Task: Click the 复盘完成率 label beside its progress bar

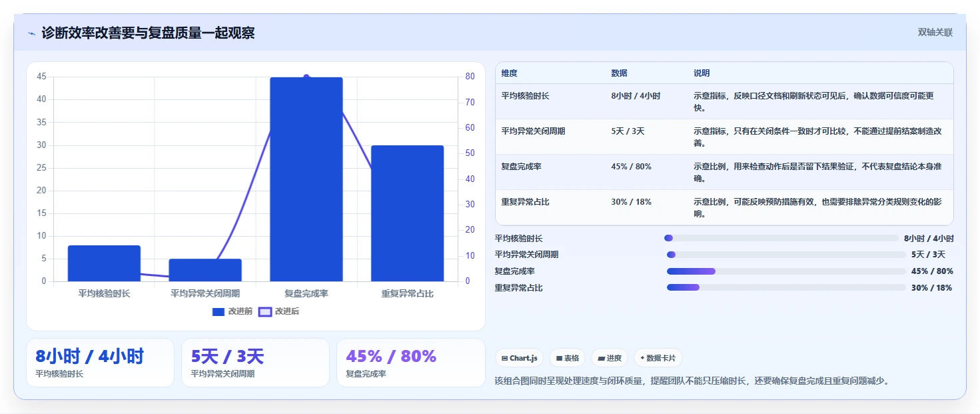Action: 514,271
